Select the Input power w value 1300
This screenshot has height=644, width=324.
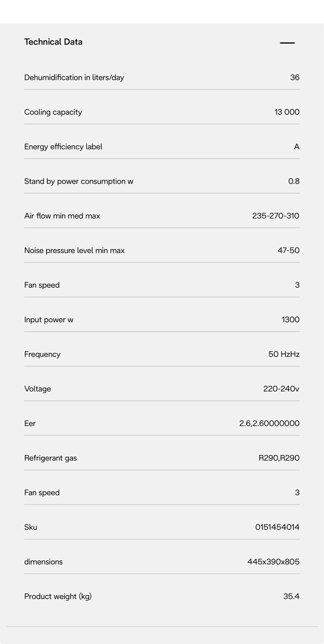290,320
